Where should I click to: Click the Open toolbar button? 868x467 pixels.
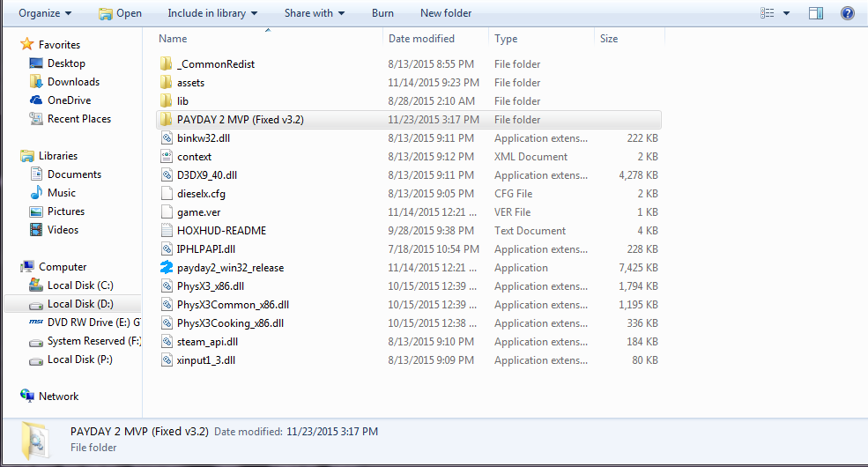coord(120,13)
